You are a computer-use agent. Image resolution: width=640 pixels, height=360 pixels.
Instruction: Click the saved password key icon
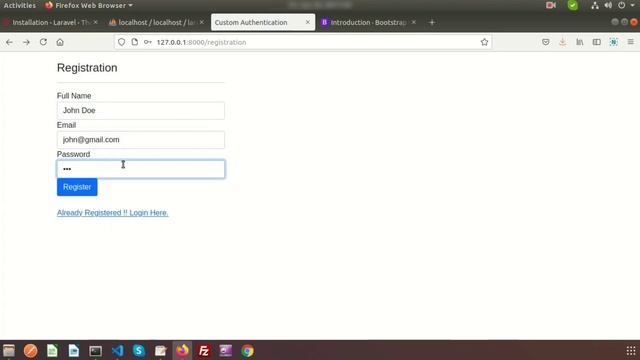pos(148,42)
